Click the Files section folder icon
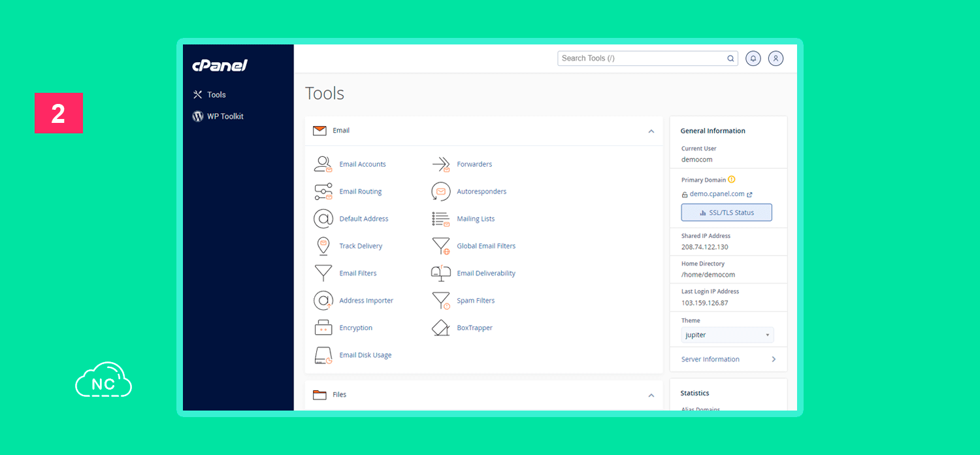The width and height of the screenshot is (980, 455). [319, 395]
